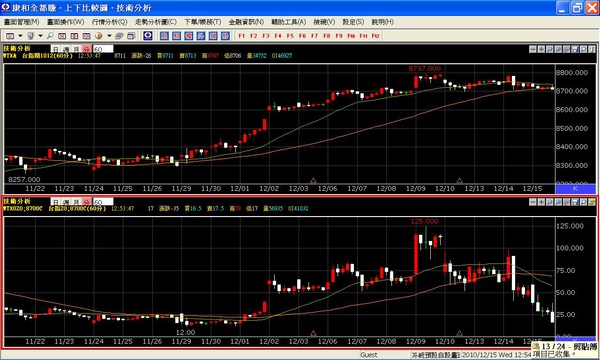This screenshot has height=360, width=600.
Task: Click the last red split-window layout icon
Action: coord(86,36)
